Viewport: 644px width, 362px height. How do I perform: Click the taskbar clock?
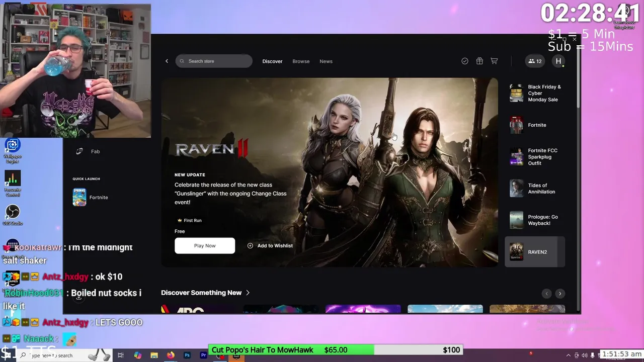(622, 354)
